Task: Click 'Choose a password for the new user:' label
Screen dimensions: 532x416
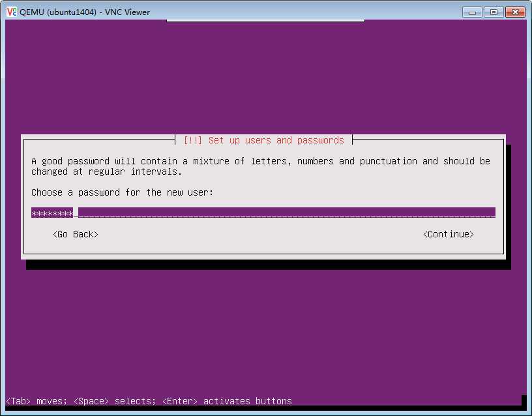Action: [x=122, y=192]
